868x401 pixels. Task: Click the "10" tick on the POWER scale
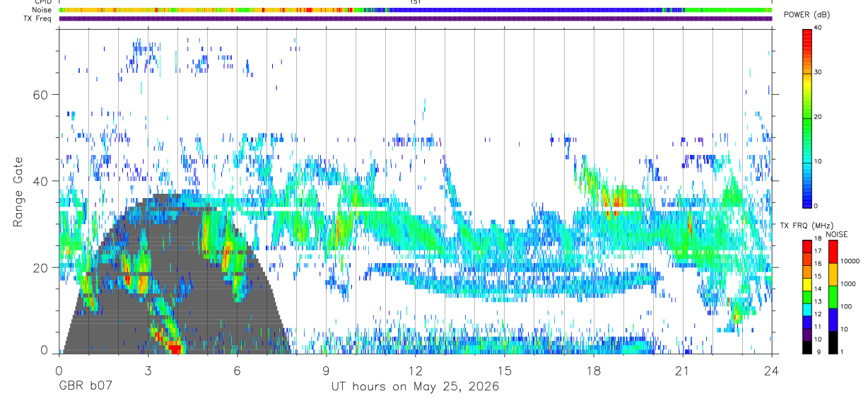(819, 161)
